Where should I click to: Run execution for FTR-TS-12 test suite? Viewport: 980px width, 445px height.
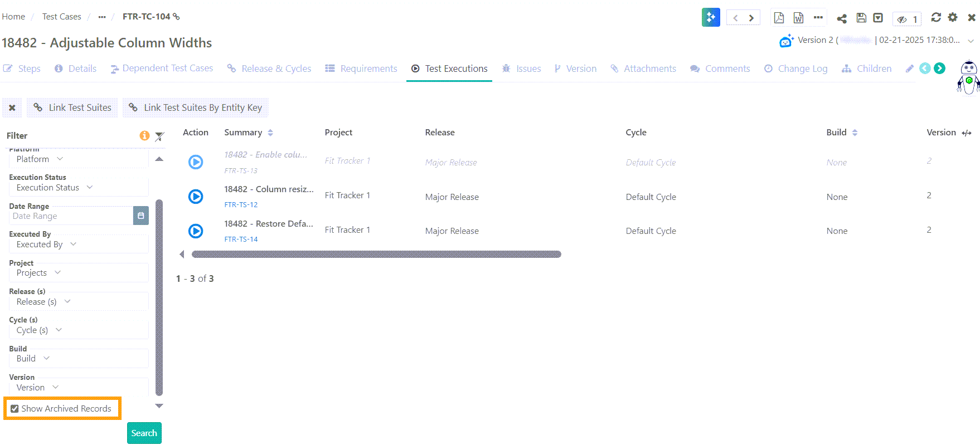(x=196, y=197)
